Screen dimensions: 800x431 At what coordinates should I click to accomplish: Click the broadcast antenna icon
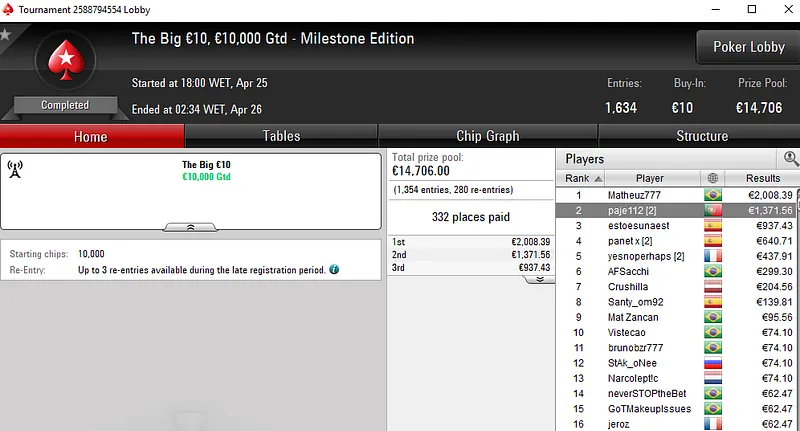tap(15, 169)
